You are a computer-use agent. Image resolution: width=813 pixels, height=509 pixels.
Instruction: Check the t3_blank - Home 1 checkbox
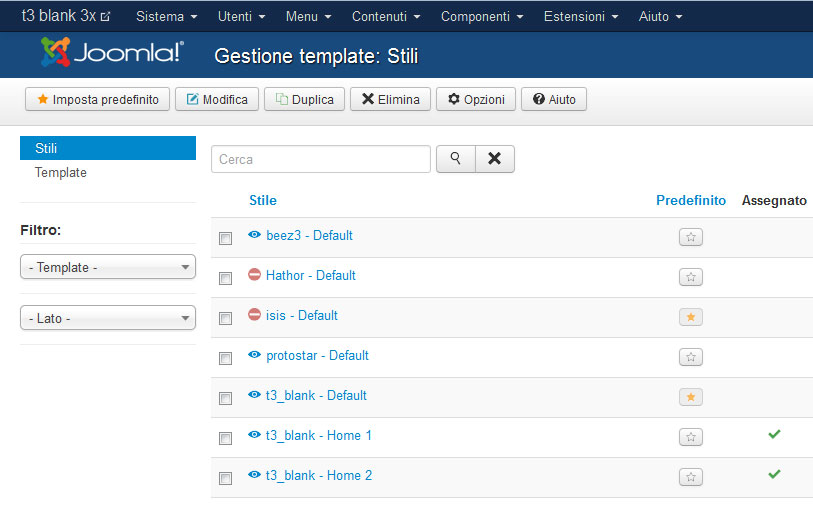click(x=226, y=439)
